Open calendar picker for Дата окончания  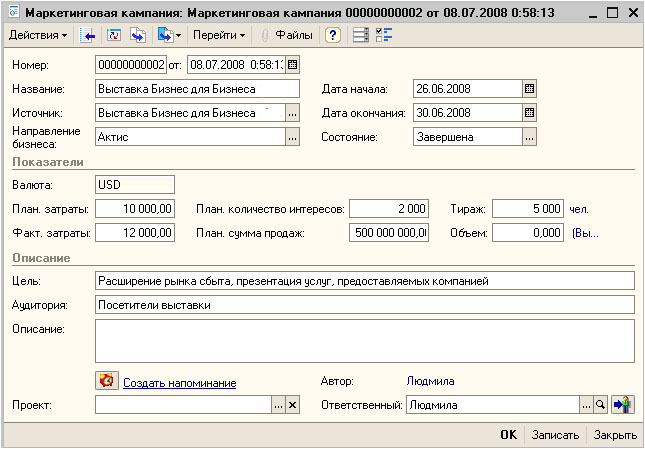(x=529, y=113)
